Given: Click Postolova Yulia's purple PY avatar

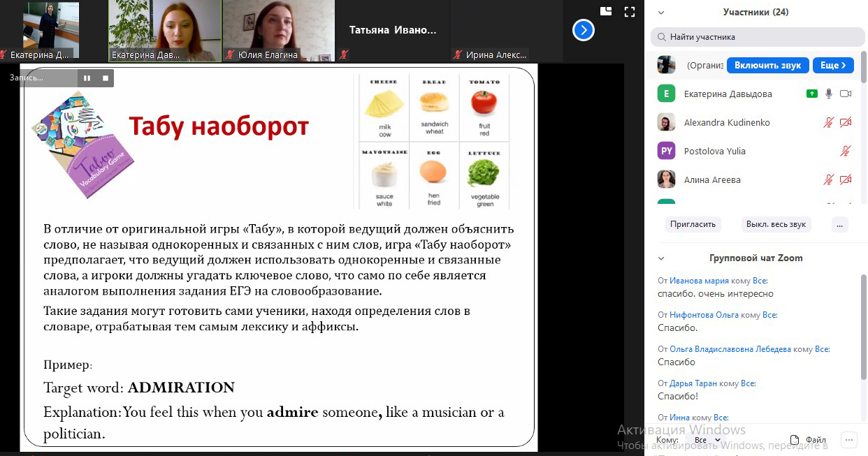Looking at the screenshot, I should tap(666, 151).
